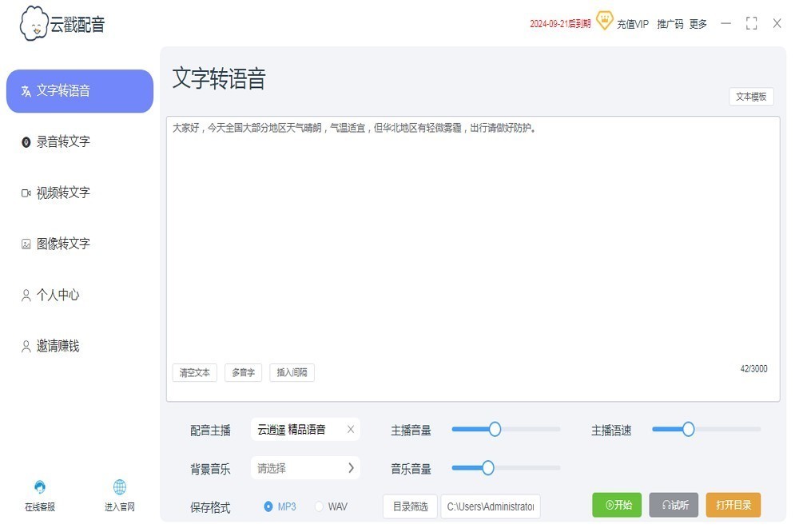Image resolution: width=799 pixels, height=532 pixels.
Task: Click the 主播语速 slider handle
Action: [x=688, y=429]
